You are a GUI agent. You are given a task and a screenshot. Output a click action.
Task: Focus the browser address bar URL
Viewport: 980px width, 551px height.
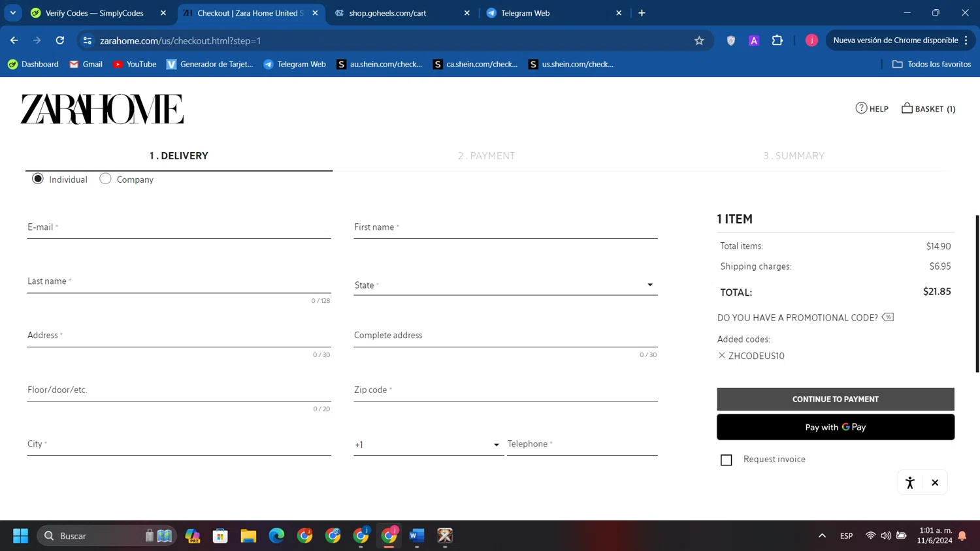[180, 40]
